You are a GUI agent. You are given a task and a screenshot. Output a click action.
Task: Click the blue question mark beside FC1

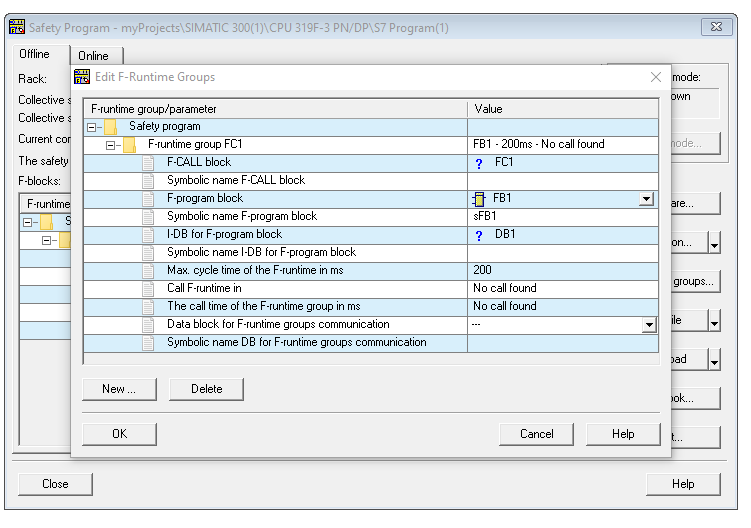coord(478,164)
